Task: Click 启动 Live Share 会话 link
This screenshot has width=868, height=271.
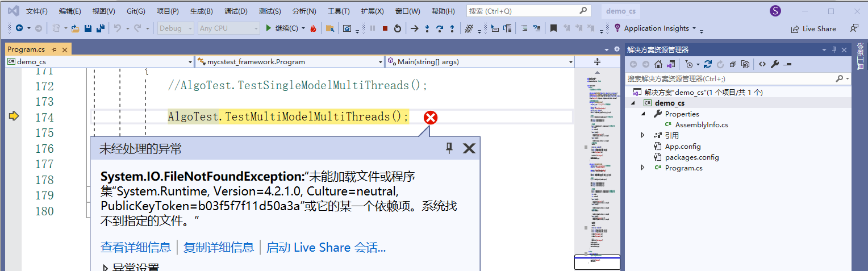Action: pos(326,247)
